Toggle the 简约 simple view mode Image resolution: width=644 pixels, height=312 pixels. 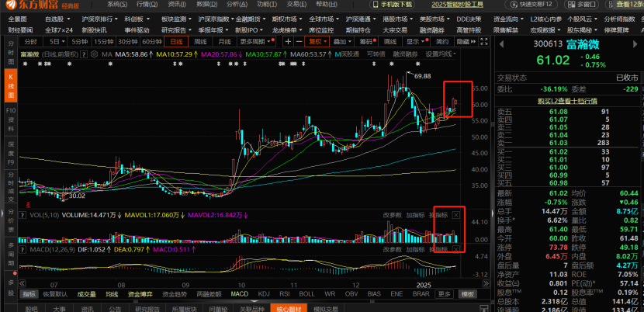pyautogui.click(x=442, y=41)
